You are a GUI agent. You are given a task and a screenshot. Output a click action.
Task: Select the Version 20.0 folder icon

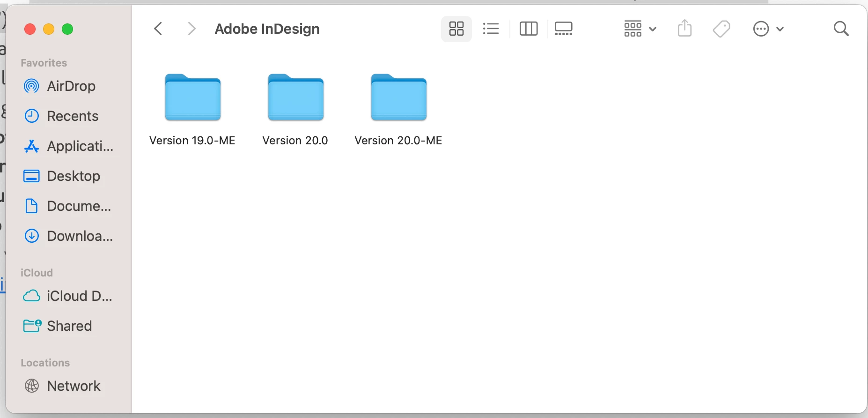tap(295, 97)
